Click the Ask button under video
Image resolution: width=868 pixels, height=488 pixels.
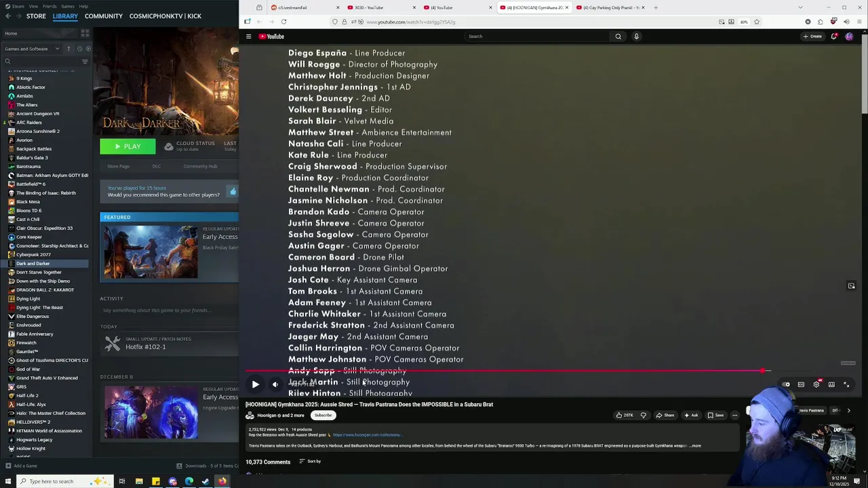pyautogui.click(x=690, y=415)
